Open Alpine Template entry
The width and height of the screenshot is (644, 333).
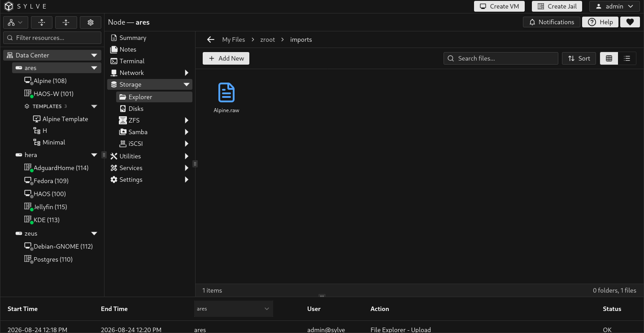pos(61,119)
